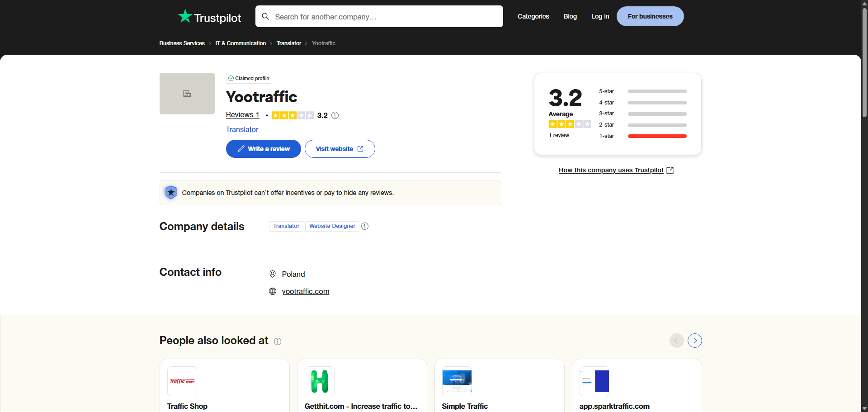868x412 pixels.
Task: Open Simple Traffic company name
Action: [x=465, y=406]
